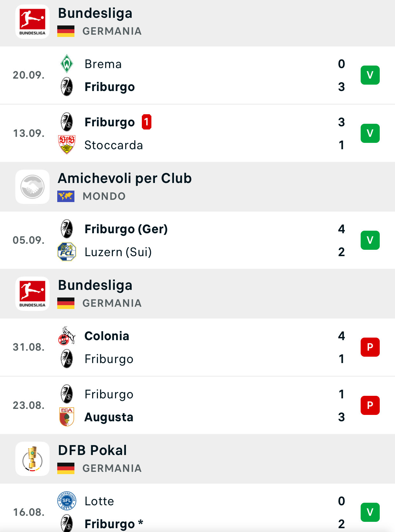Image resolution: width=395 pixels, height=532 pixels.
Task: Tap the Augusta FCA club crest
Action: click(67, 417)
